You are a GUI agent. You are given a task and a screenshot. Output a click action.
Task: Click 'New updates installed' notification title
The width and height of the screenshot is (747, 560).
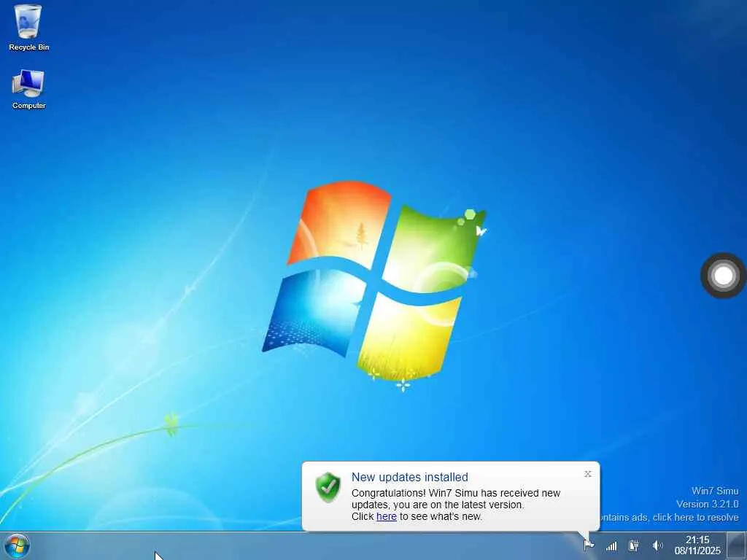[410, 477]
